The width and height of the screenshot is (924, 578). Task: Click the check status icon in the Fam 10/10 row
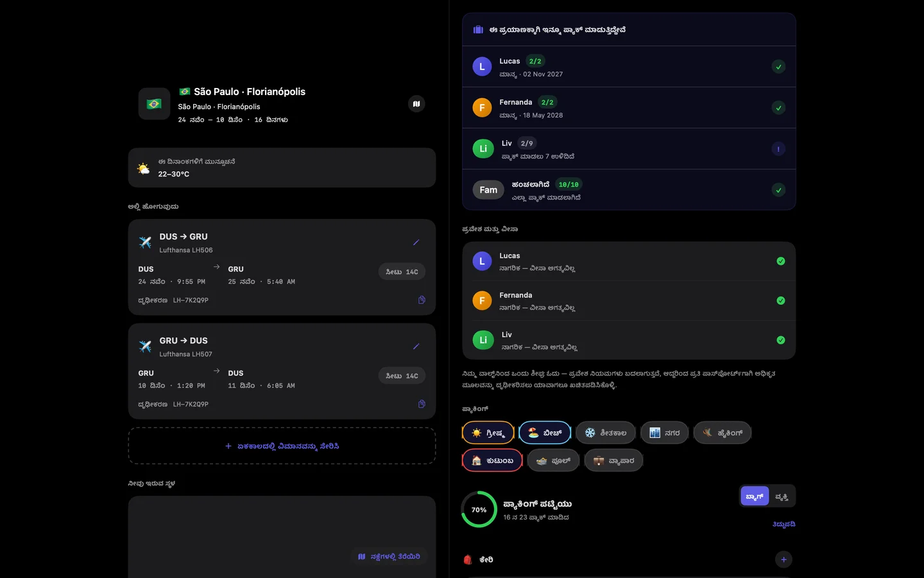(x=778, y=190)
